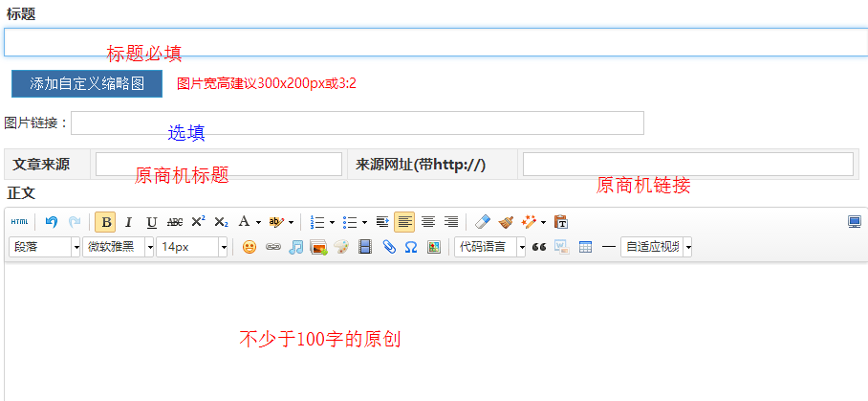Expand ordered list style arrow
This screenshot has width=868, height=401.
point(332,223)
